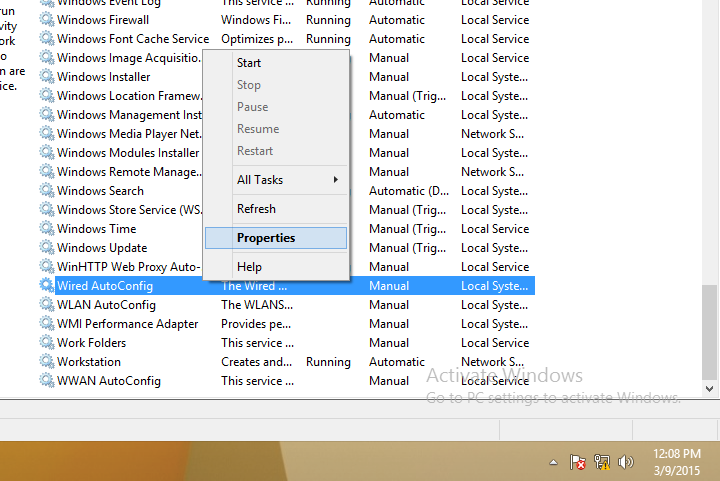Select Windows Font Cache Service name

133,39
